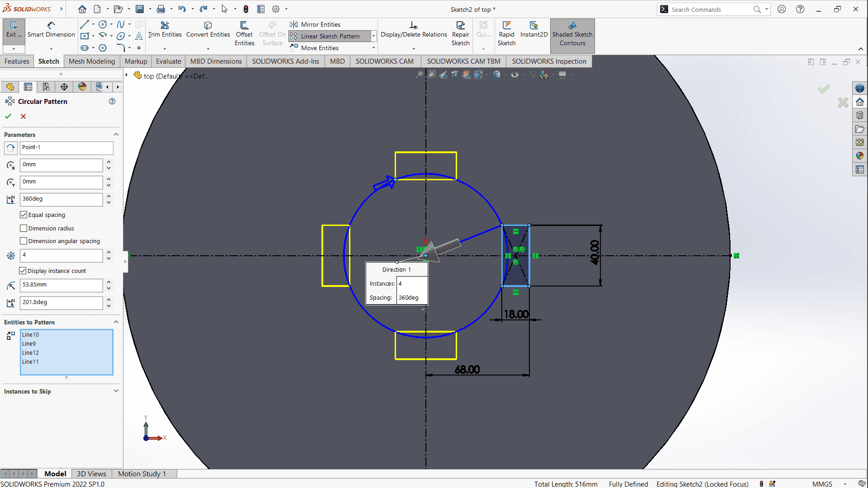This screenshot has width=868, height=488.
Task: Click the Save icon
Action: coord(140,9)
